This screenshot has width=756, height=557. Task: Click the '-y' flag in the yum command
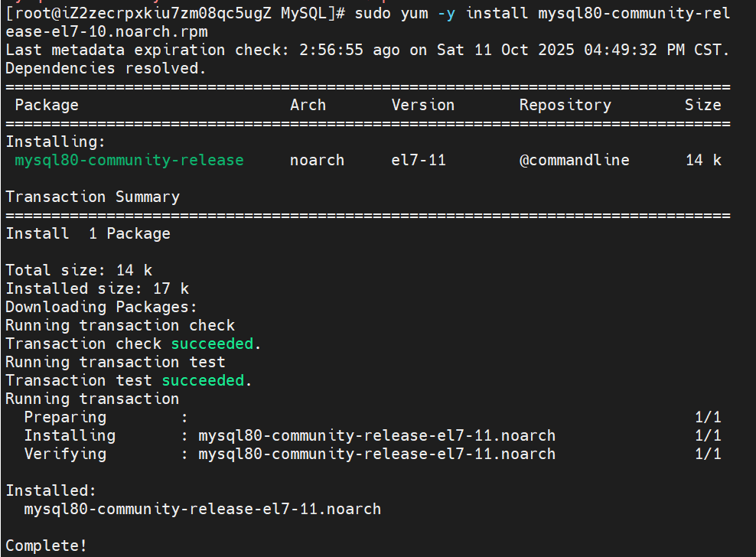446,13
